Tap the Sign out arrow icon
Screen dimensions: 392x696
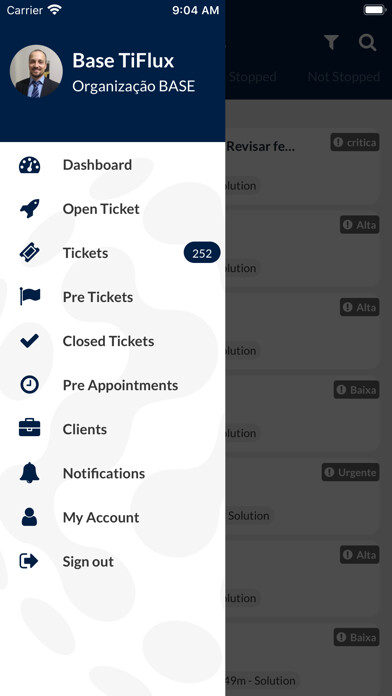pyautogui.click(x=29, y=561)
